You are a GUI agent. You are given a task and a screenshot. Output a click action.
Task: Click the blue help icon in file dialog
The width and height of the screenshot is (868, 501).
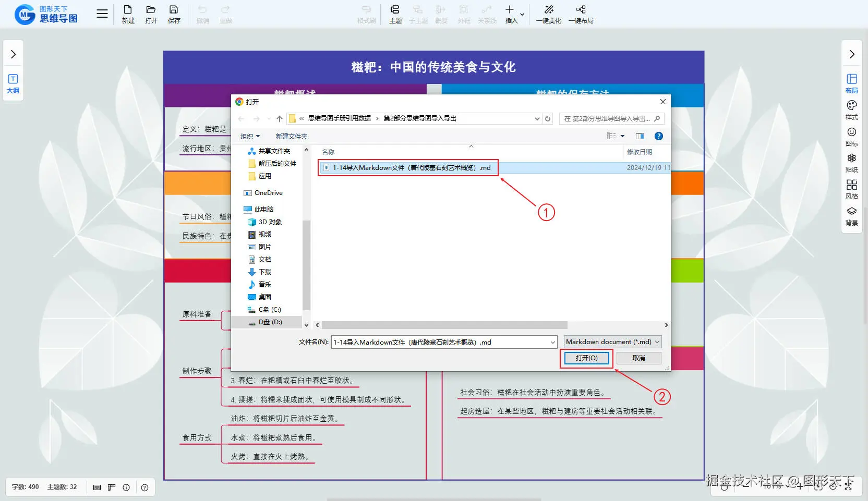659,136
